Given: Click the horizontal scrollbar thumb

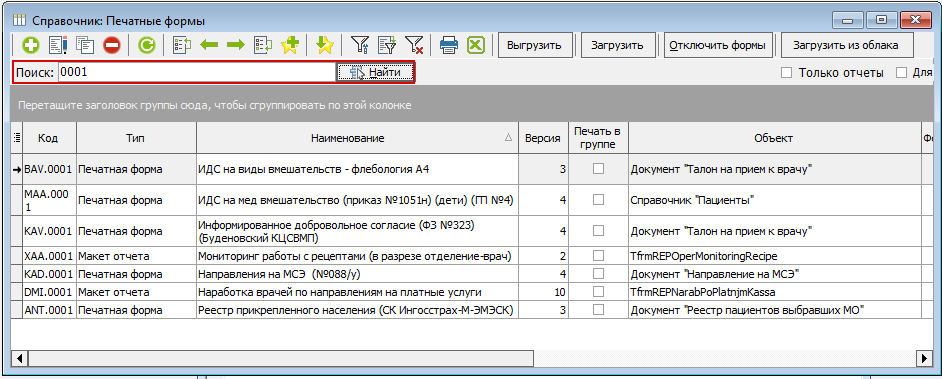Looking at the screenshot, I should (281, 358).
